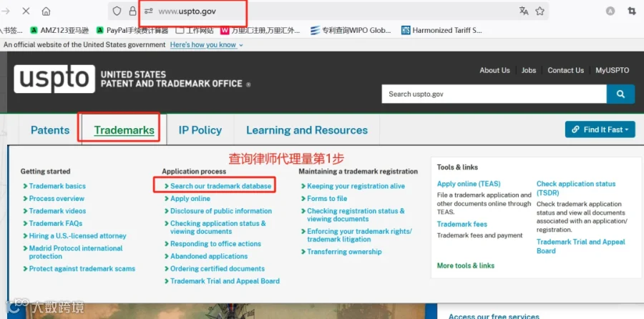This screenshot has height=319, width=644.
Task: Click the translate page icon
Action: 524,11
